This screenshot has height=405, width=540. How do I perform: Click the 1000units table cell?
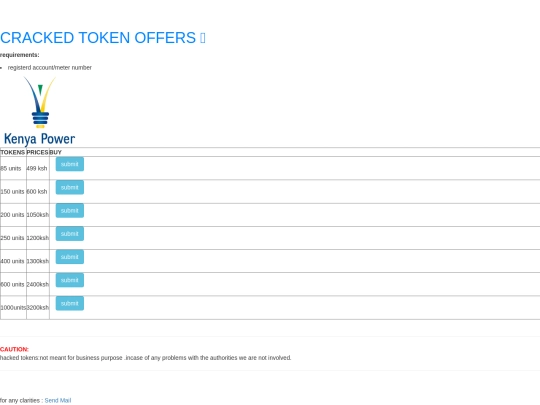13,308
